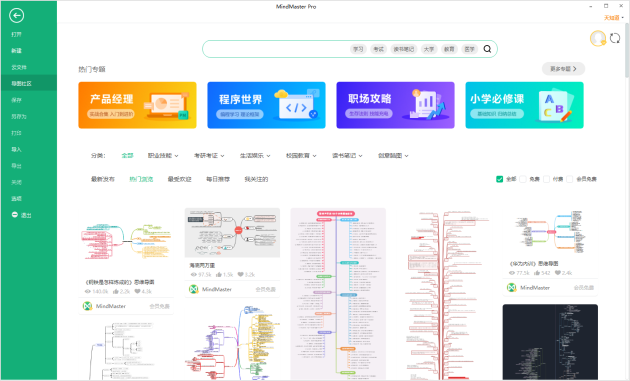Open the 小学必修课 topic banner

pos(524,105)
